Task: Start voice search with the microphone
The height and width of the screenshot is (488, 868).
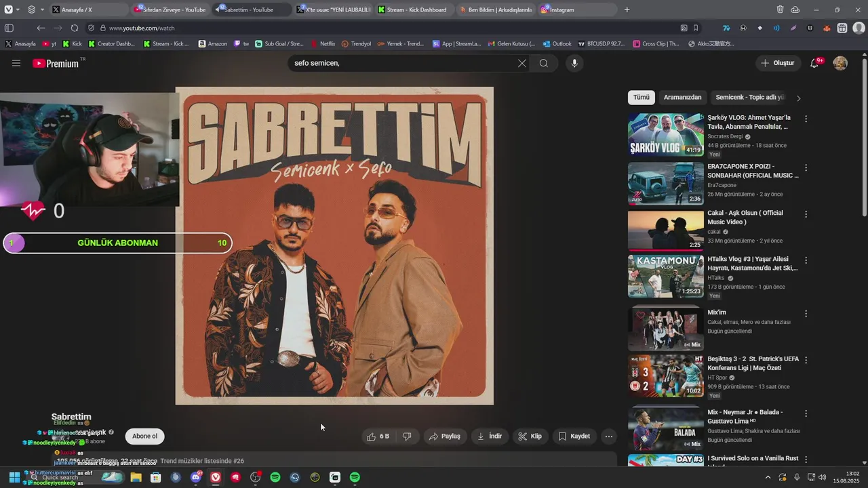Action: click(574, 63)
